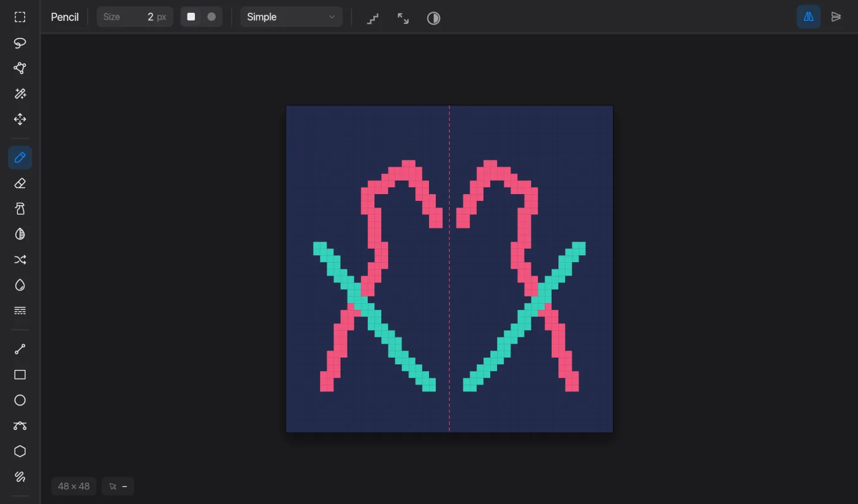Select the pencil tool in sidebar

(x=20, y=158)
